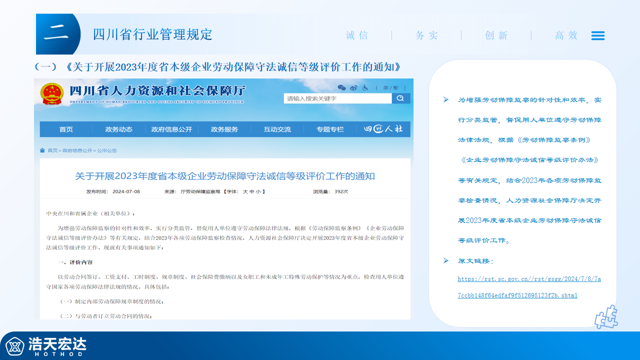The width and height of the screenshot is (640, 360).
Task: Click the line （一）制定内部劳动保障规章制度的情况
Action: tap(111, 301)
